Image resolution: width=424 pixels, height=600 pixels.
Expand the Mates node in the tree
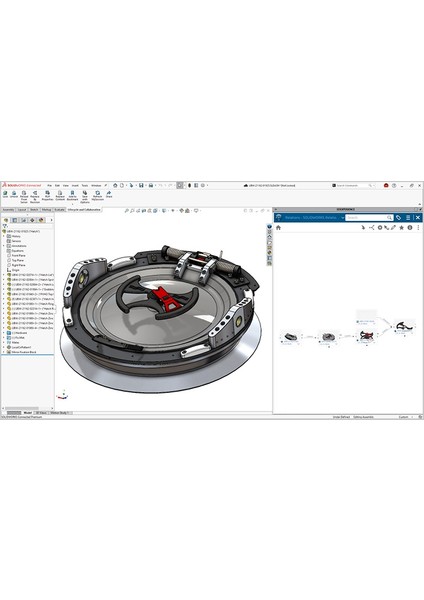4,342
